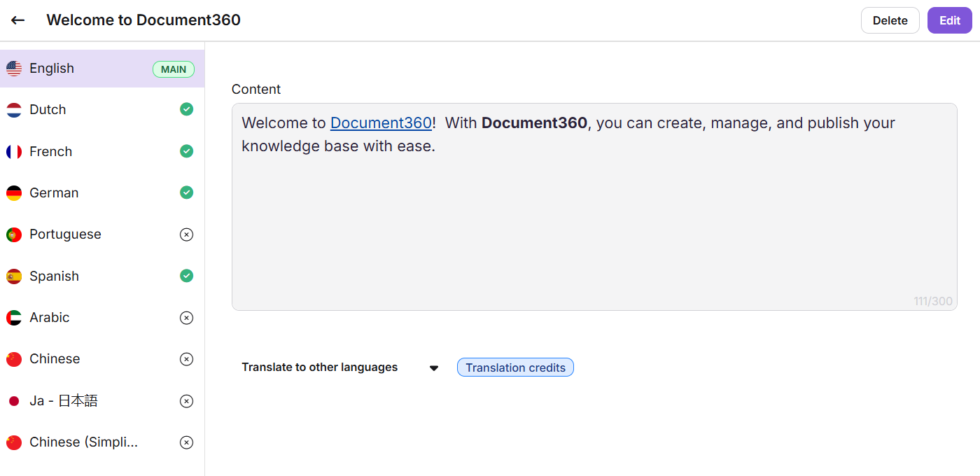Screen dimensions: 980x476
Task: Toggle the green checkmark next to Dutch
Action: click(186, 109)
